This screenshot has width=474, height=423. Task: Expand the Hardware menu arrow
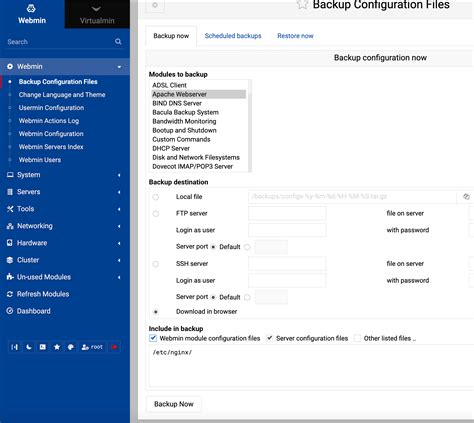pyautogui.click(x=119, y=243)
